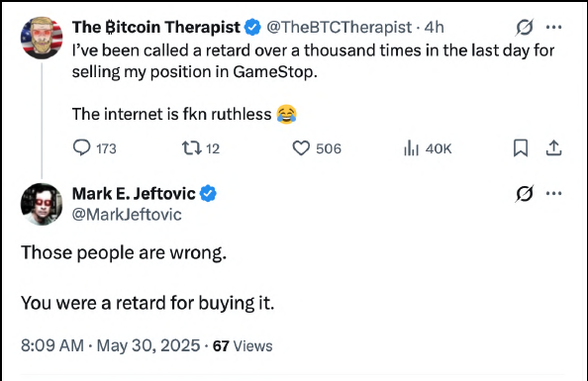
Task: Click Grok icon on Bitcoin Therapist's tweet
Action: coord(525,27)
